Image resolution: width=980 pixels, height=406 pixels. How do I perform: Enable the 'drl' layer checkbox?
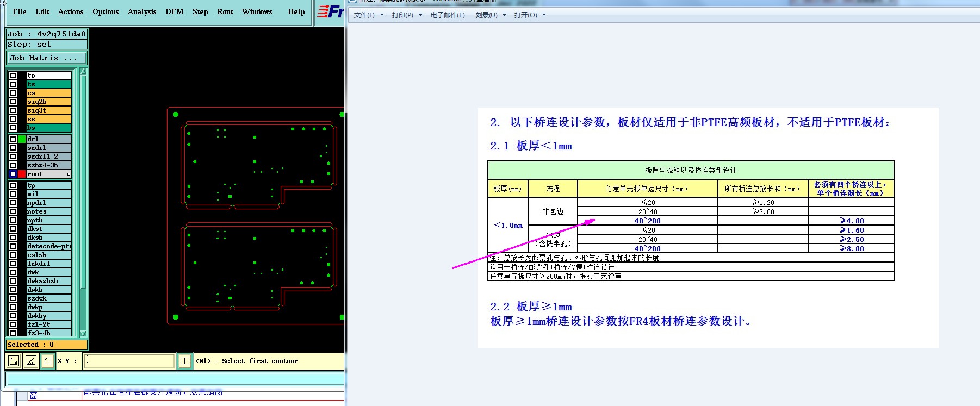pos(13,139)
